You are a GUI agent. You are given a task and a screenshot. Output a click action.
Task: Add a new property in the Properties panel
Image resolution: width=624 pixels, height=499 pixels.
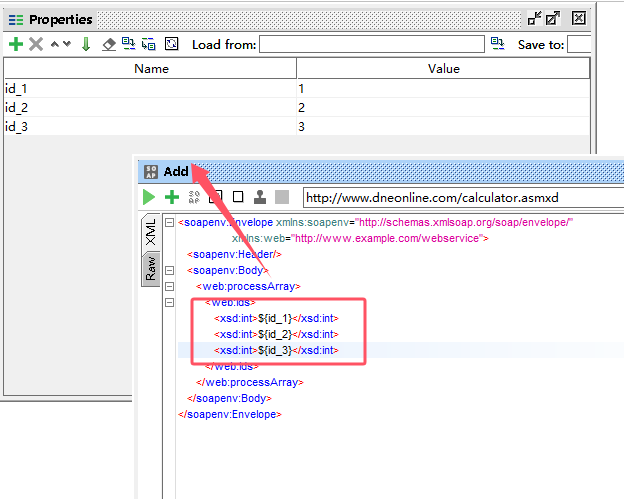16,44
